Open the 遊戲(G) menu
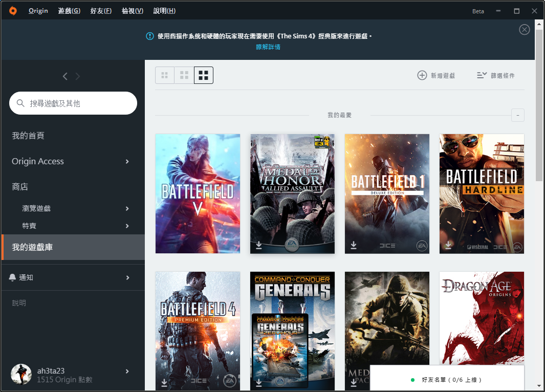Viewport: 545px width, 392px height. [69, 11]
